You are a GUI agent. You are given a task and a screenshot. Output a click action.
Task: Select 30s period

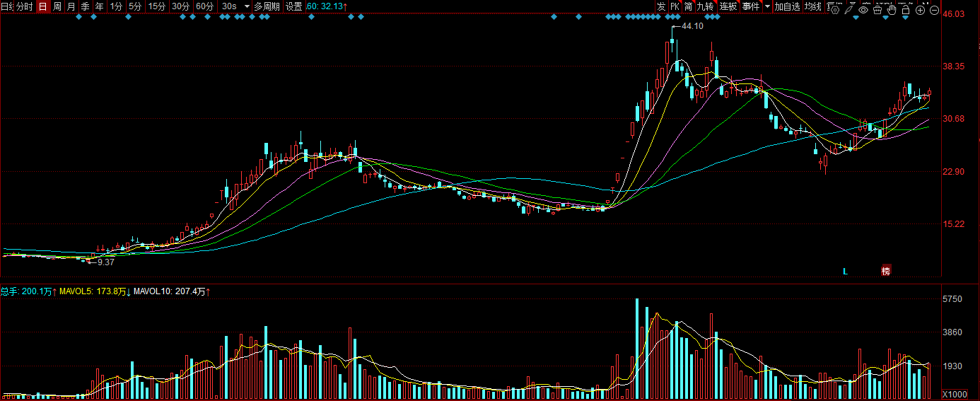(229, 6)
